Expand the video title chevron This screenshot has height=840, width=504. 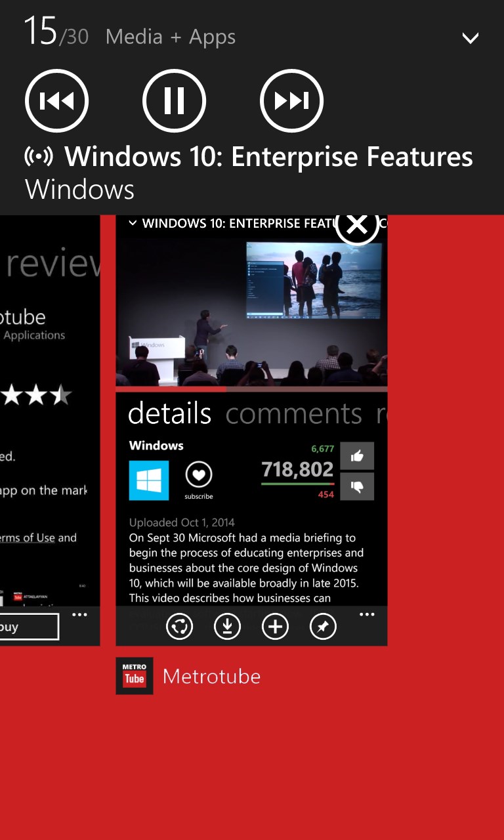point(133,224)
